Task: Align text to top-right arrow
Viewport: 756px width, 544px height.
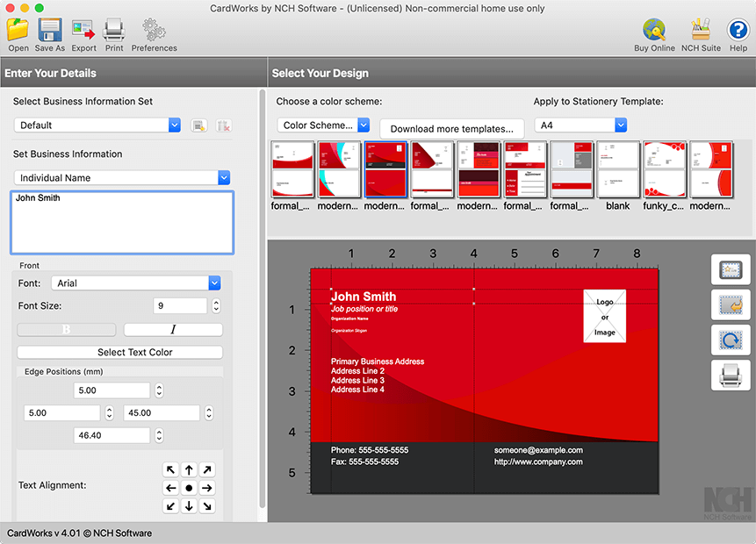Action: click(x=207, y=469)
